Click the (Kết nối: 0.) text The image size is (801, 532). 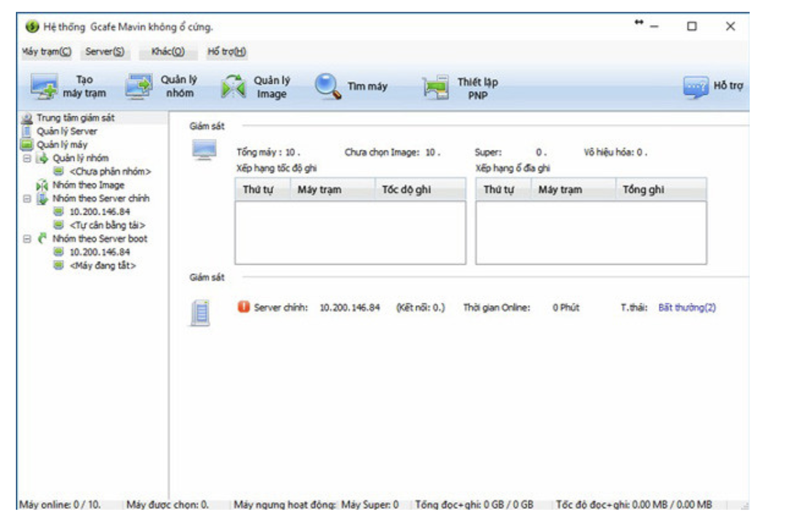tap(421, 308)
